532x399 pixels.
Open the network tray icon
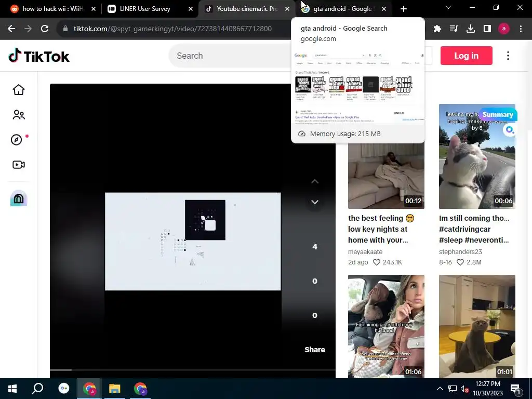453,389
